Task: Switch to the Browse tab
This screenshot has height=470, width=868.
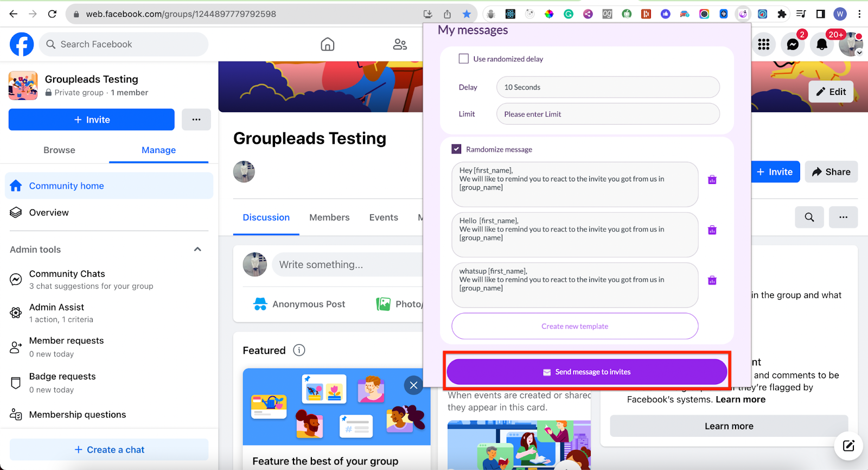Action: [59, 150]
